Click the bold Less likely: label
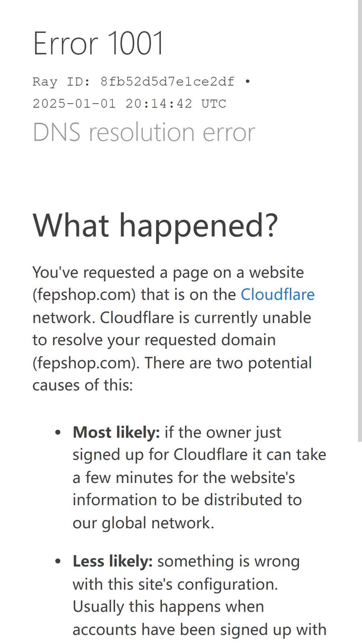 (112, 561)
